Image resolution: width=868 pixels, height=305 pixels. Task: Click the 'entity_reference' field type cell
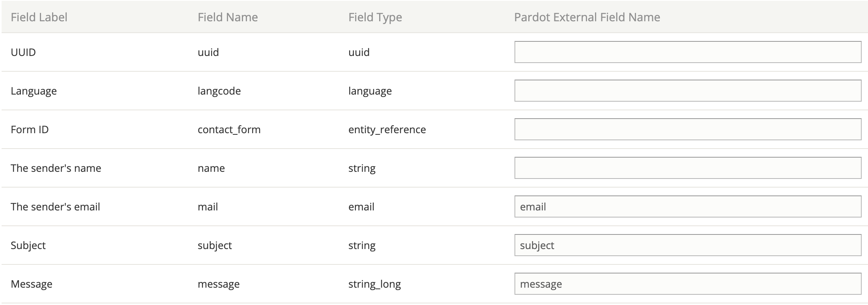point(387,129)
